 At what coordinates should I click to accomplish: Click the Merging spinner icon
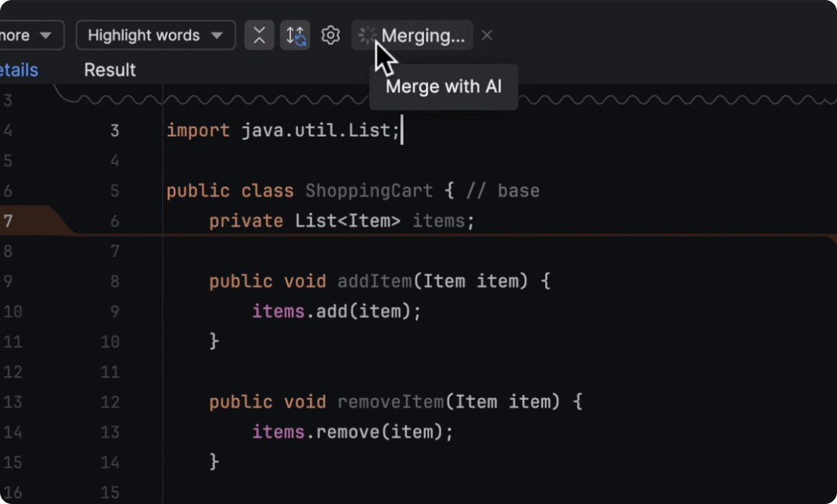pyautogui.click(x=367, y=35)
